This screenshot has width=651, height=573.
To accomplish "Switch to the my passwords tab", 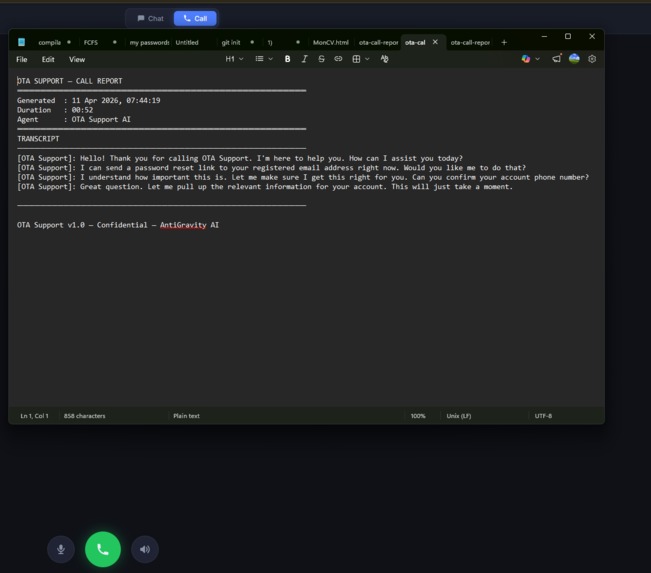I will pyautogui.click(x=149, y=42).
